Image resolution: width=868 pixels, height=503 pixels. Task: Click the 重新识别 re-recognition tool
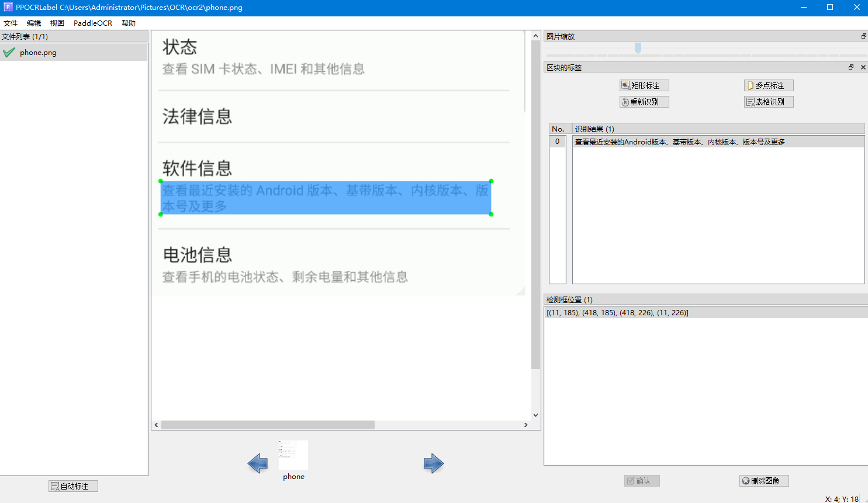pyautogui.click(x=644, y=101)
